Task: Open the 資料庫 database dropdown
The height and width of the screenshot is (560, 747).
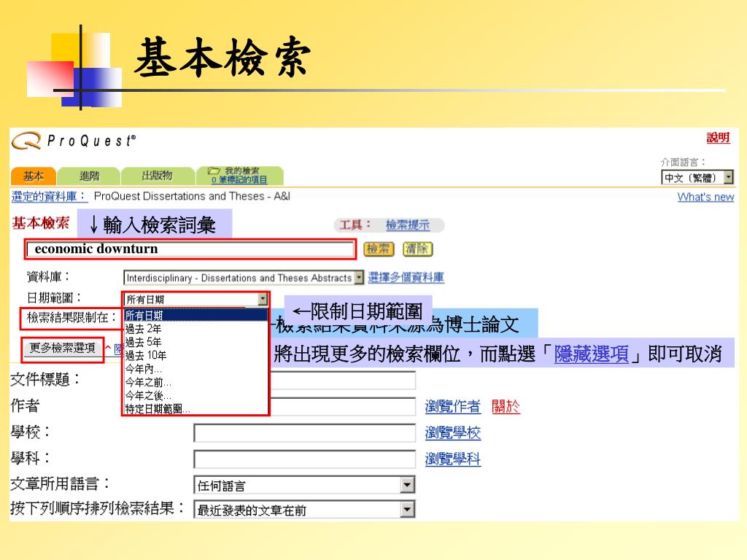Action: [244, 278]
